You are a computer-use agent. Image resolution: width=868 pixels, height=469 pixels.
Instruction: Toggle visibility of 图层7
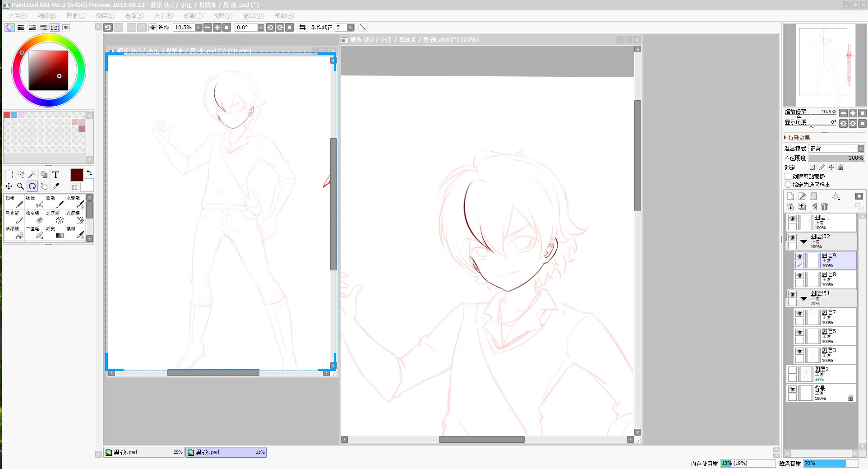pos(799,313)
